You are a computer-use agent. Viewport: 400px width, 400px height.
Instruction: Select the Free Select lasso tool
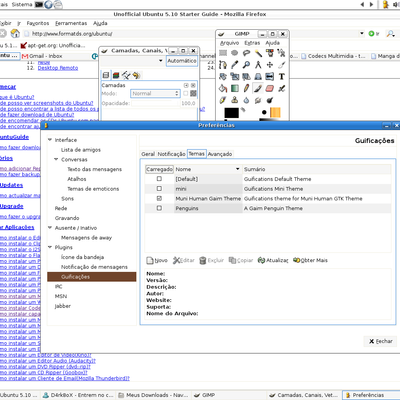point(246,53)
